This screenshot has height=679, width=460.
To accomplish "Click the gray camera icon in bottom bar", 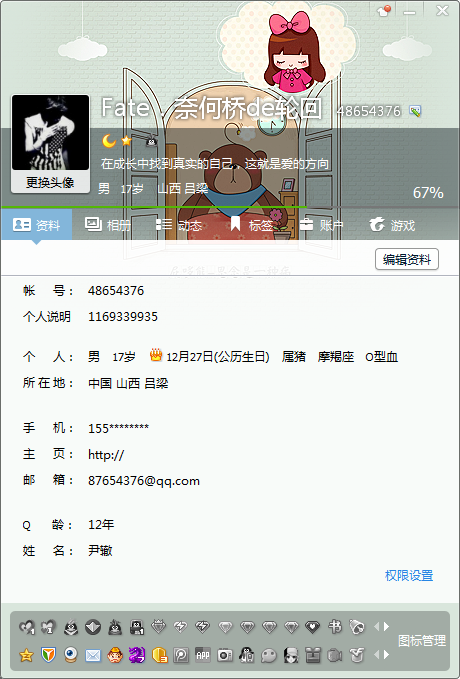I will pos(225,655).
